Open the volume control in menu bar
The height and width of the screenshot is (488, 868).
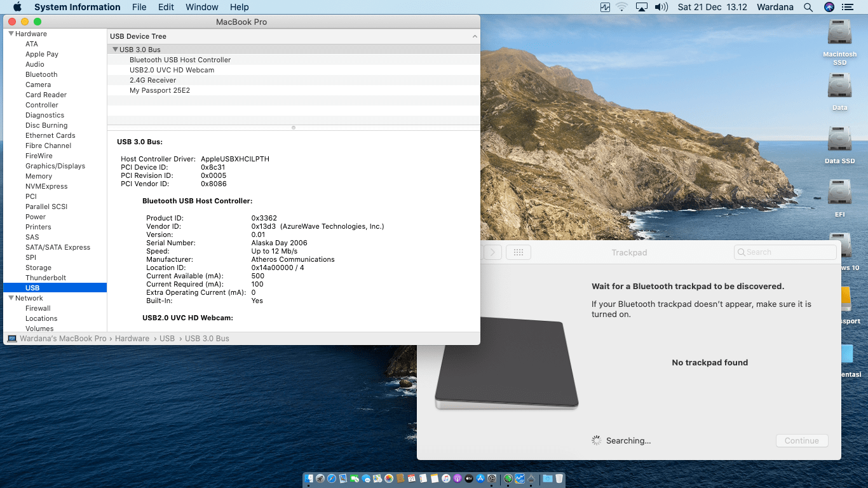coord(661,7)
